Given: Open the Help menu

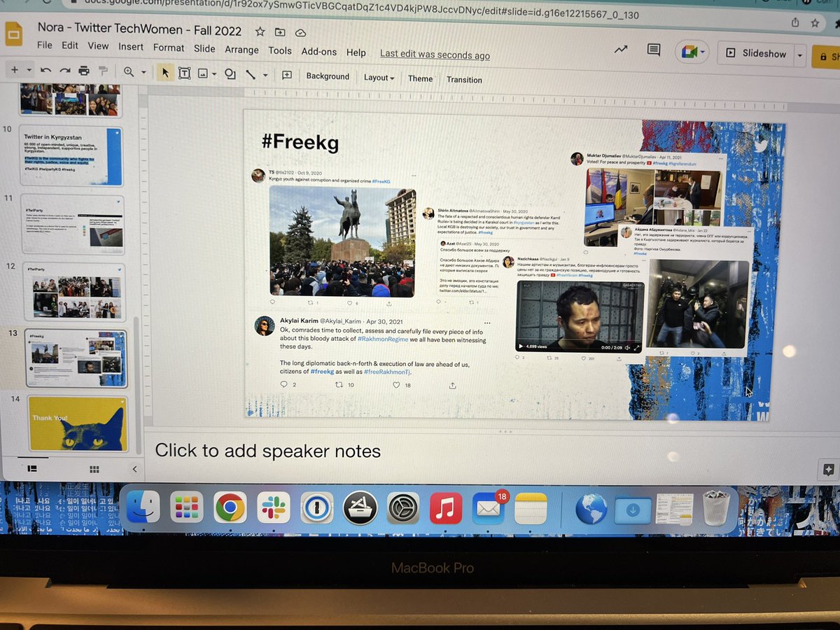Looking at the screenshot, I should click(x=356, y=52).
